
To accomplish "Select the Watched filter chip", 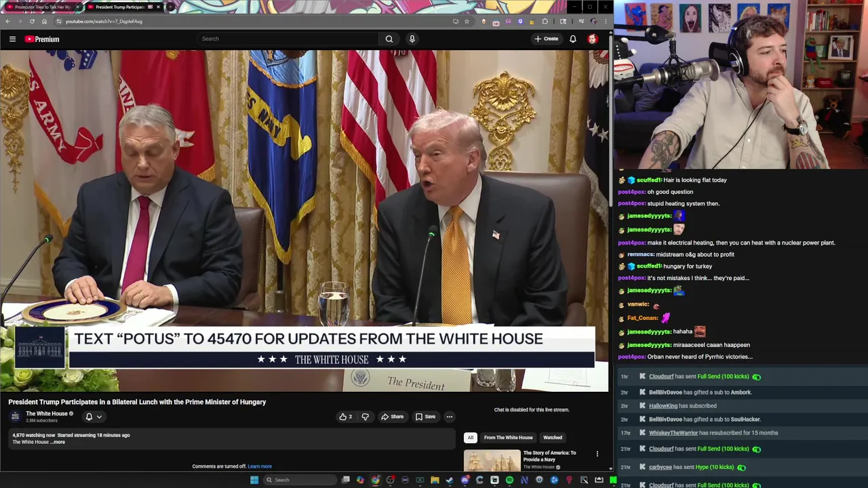I will click(553, 437).
